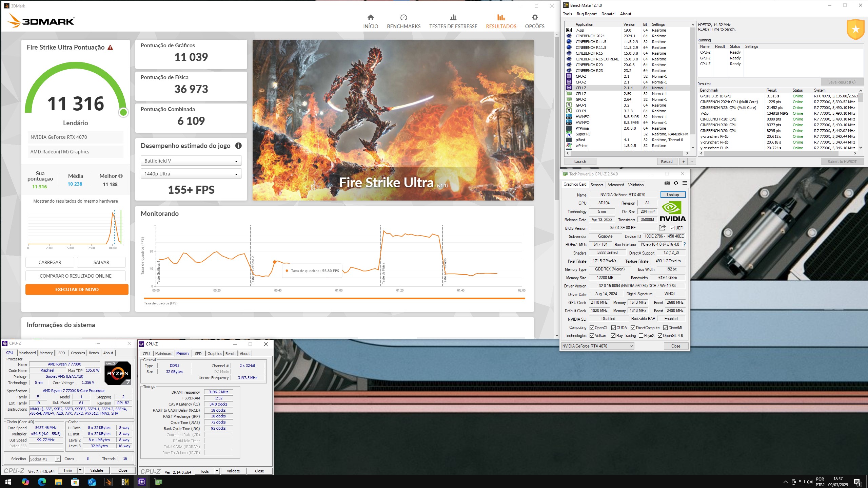This screenshot has width=868, height=488.
Task: Click the GPU-Z screenshot camera icon
Action: (667, 183)
